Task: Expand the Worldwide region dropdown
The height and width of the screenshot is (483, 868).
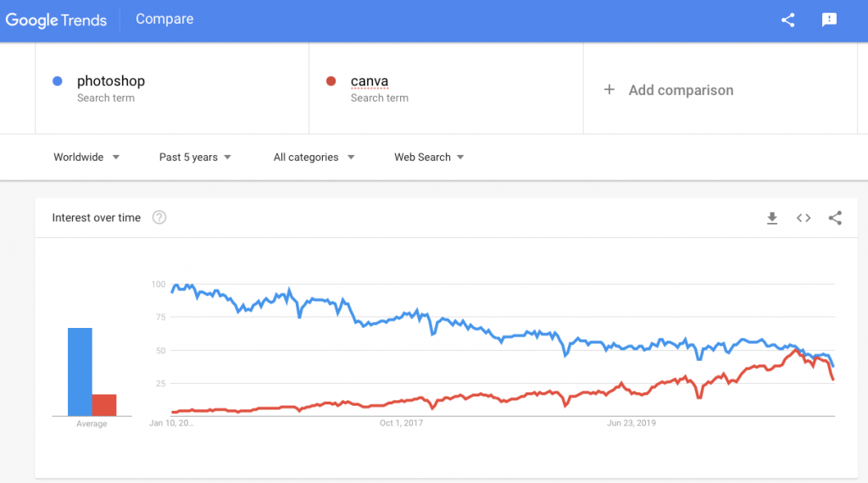Action: (86, 157)
